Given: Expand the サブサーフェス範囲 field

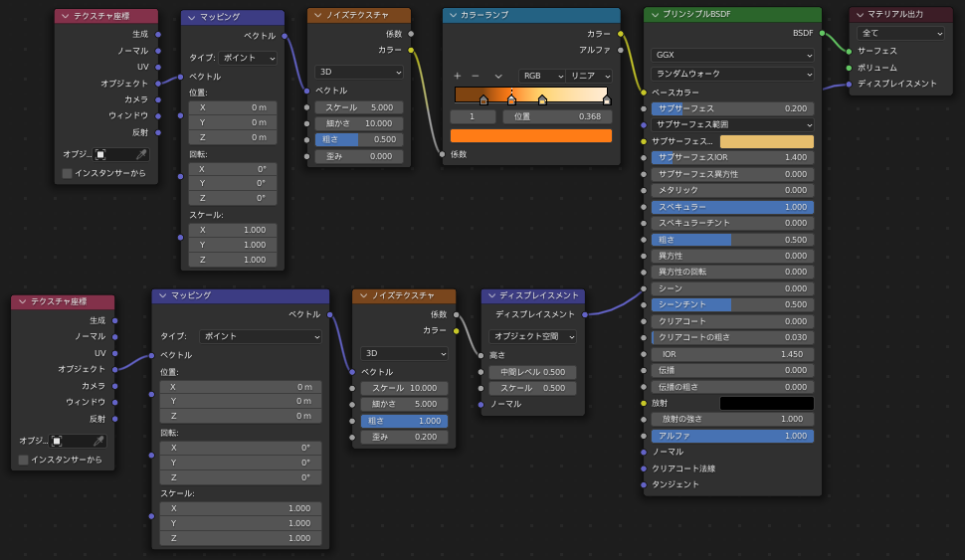Looking at the screenshot, I should [732, 125].
